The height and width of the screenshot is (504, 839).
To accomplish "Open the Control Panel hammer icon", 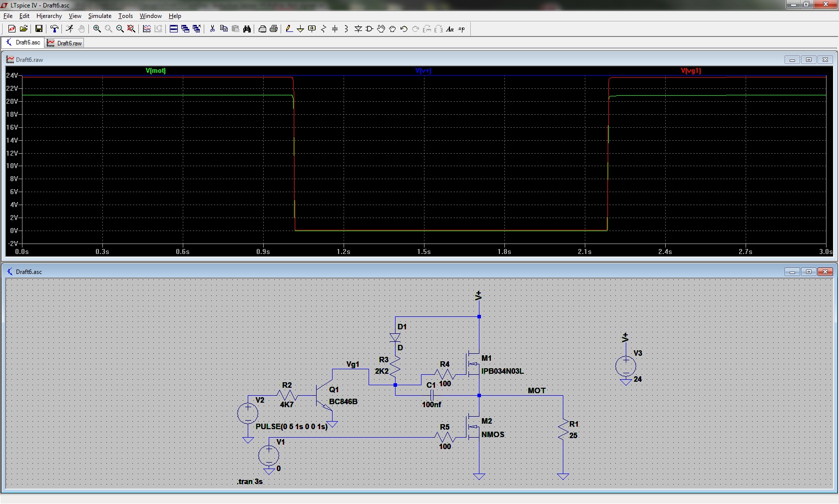I will [54, 29].
